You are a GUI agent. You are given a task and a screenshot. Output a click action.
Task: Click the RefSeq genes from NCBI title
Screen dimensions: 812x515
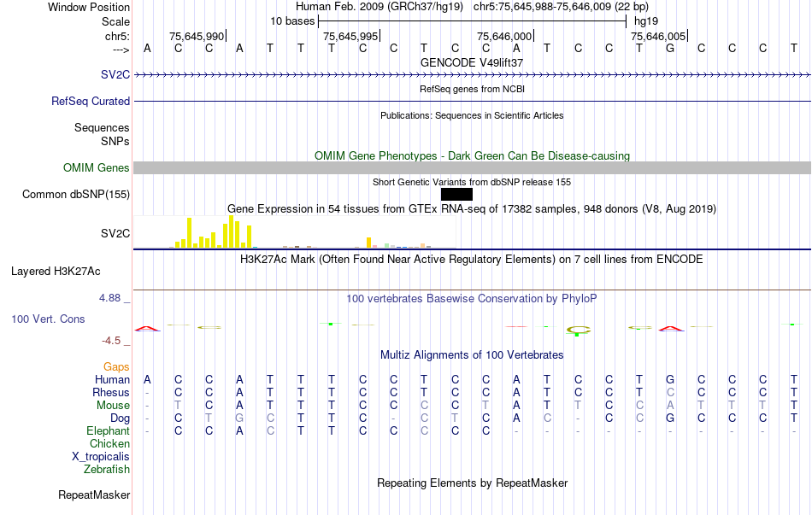(472, 89)
